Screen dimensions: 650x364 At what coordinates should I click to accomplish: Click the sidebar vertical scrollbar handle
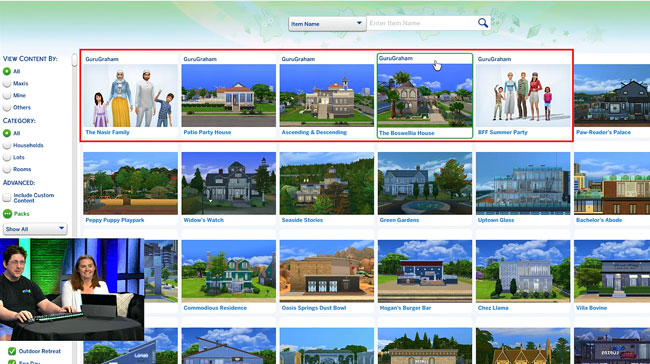[75, 60]
